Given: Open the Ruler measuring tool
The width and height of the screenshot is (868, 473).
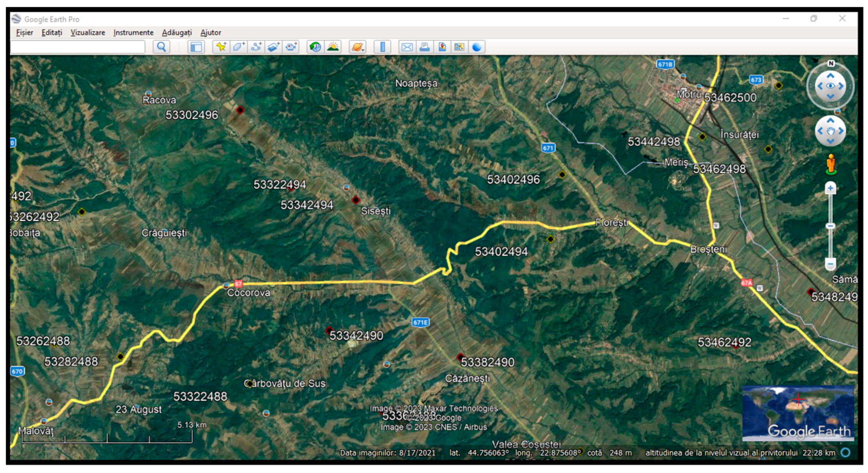Looking at the screenshot, I should point(382,47).
